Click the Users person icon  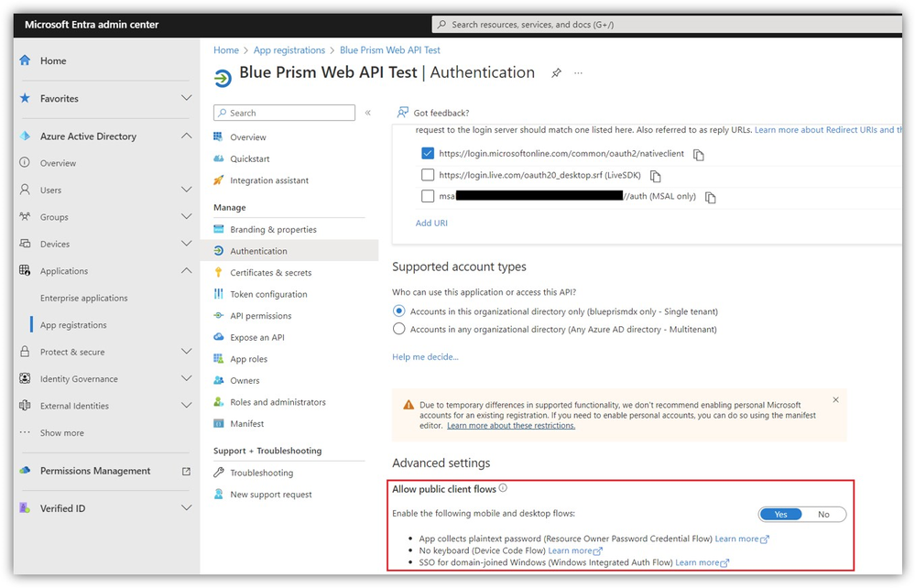pos(25,190)
